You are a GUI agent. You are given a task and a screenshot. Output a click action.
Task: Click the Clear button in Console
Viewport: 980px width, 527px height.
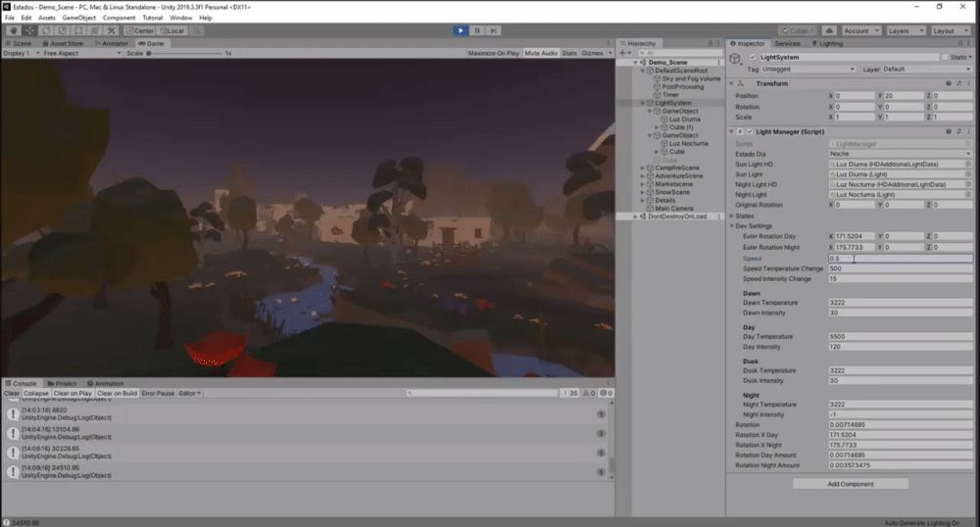11,394
